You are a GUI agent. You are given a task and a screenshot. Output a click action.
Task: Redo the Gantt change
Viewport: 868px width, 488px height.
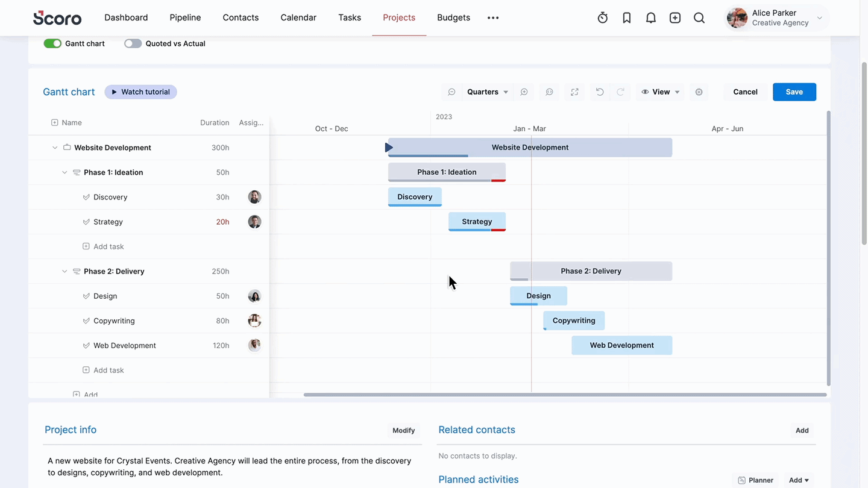(620, 92)
